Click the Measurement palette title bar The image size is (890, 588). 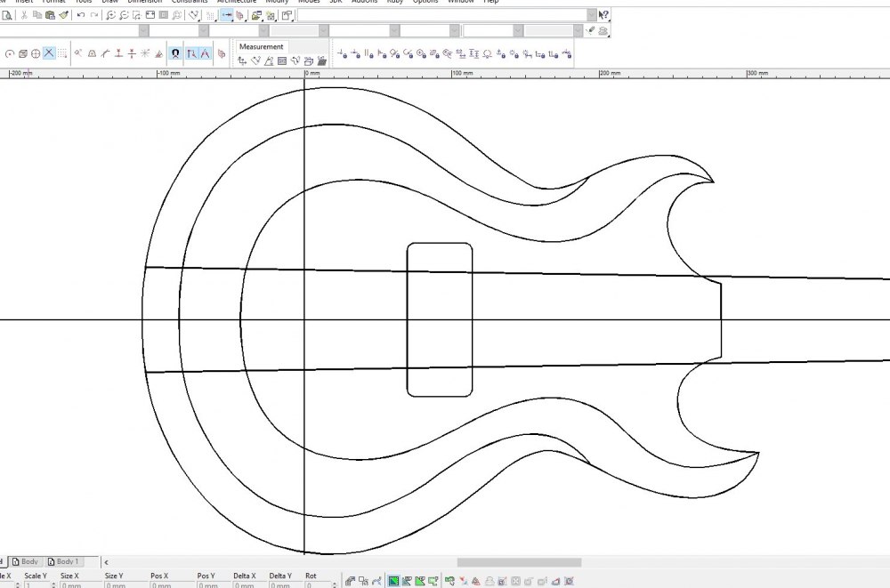(261, 46)
